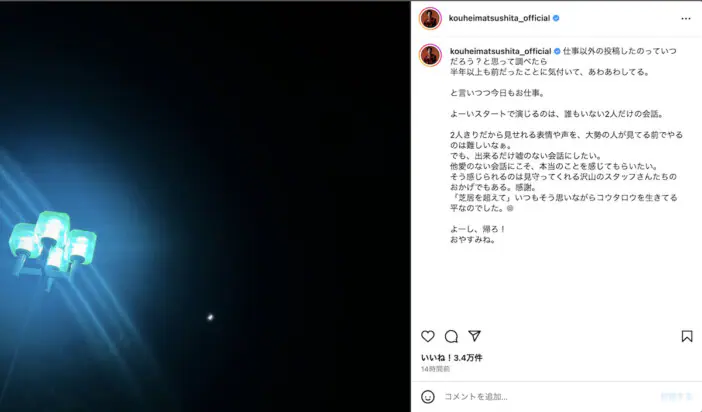702x412 pixels.
Task: Like the post with the heart icon
Action: tap(428, 336)
